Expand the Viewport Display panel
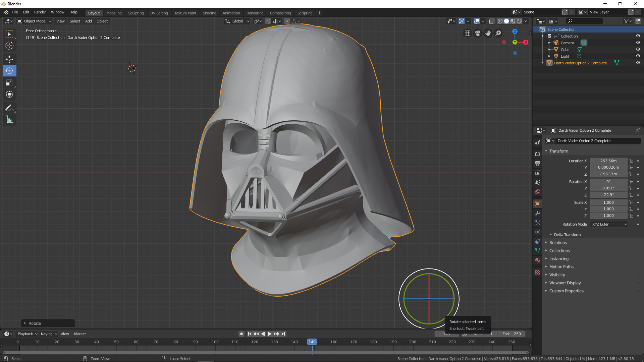 565,283
